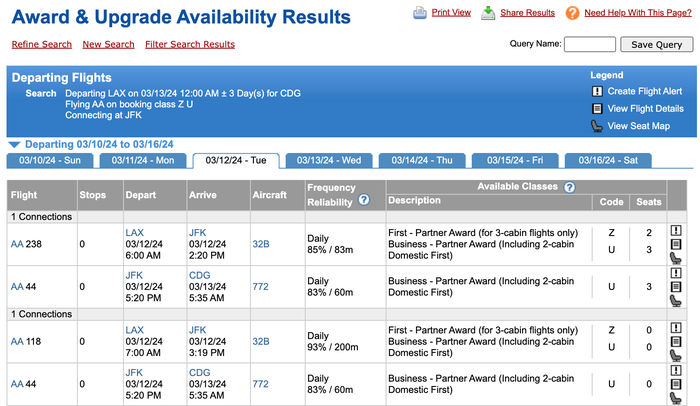Click the Print View printer icon
Screen dimensions: 700x406
coord(420,13)
